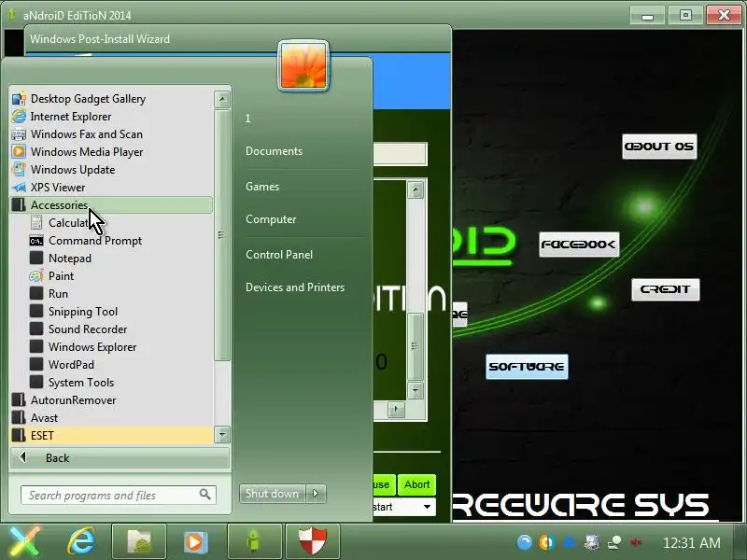The image size is (747, 560).
Task: Launch XPS Viewer icon
Action: [x=19, y=188]
